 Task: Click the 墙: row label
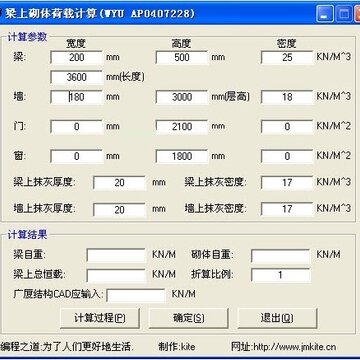click(19, 97)
